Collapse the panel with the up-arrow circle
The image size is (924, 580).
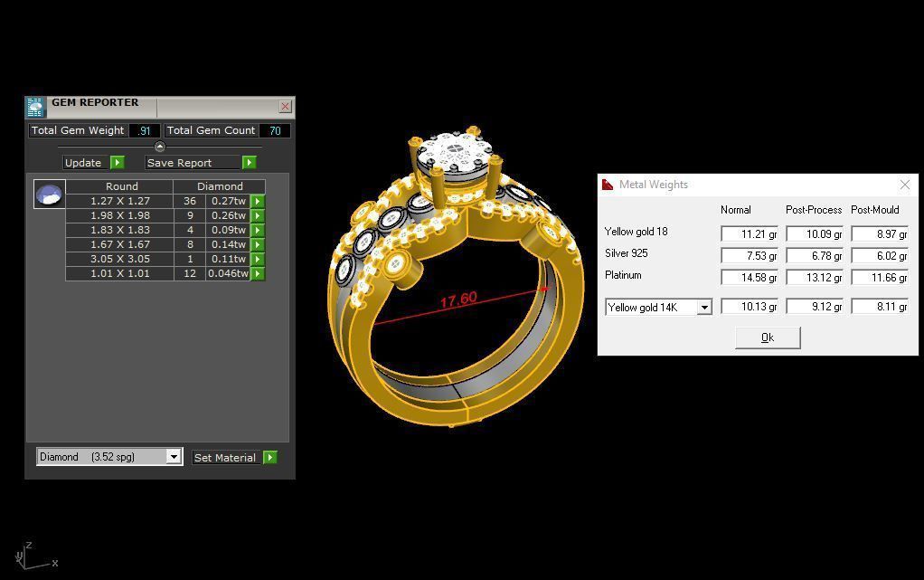[x=160, y=147]
